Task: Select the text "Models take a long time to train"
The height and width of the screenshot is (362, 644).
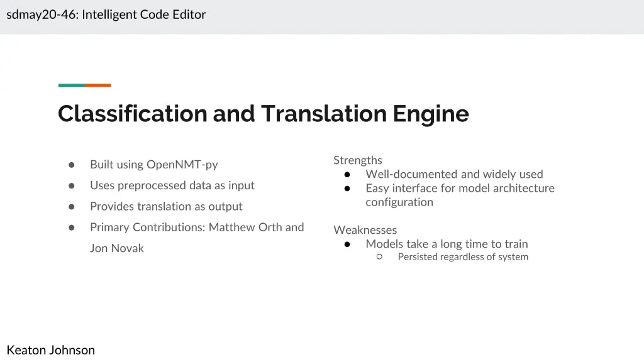Action: click(x=447, y=244)
